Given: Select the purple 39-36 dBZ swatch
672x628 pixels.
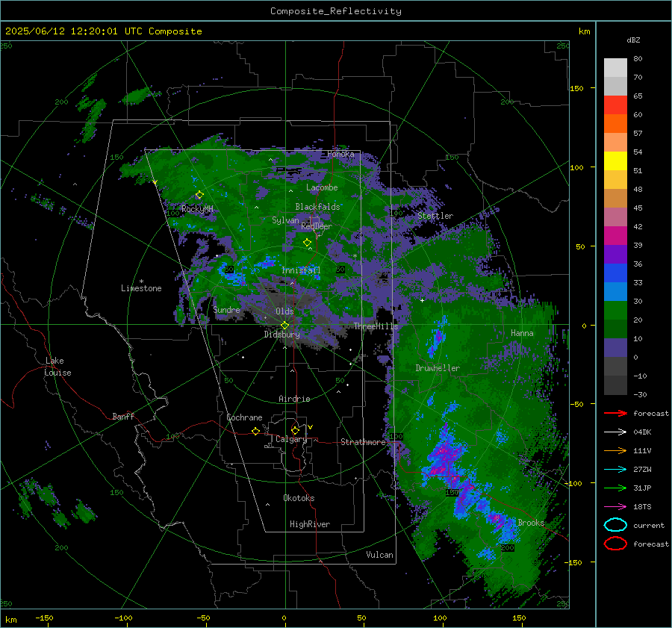Looking at the screenshot, I should [615, 255].
